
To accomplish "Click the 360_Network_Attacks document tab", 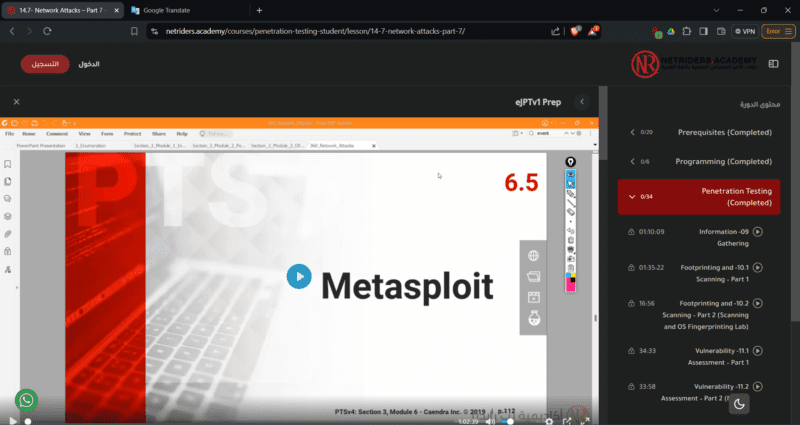I will click(342, 145).
